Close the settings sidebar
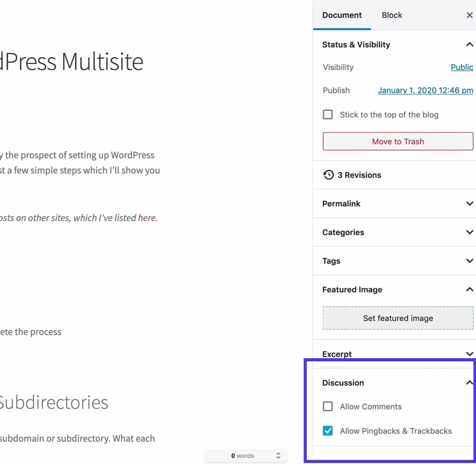Image resolution: width=476 pixels, height=464 pixels. [x=470, y=15]
